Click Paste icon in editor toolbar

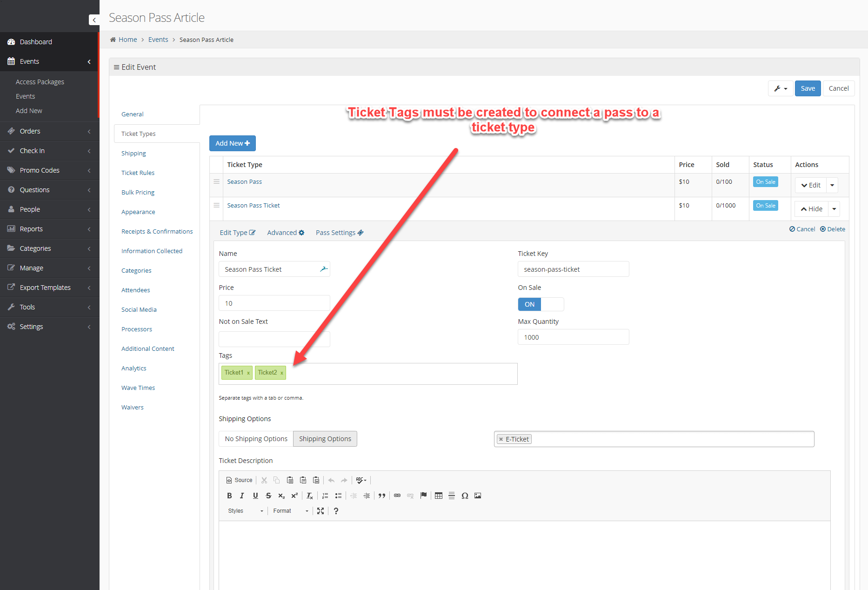290,480
